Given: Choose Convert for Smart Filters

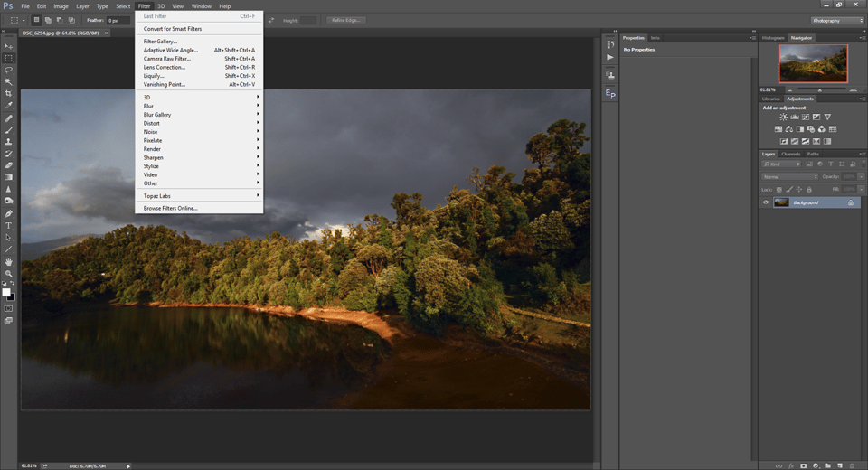Looking at the screenshot, I should [199, 29].
